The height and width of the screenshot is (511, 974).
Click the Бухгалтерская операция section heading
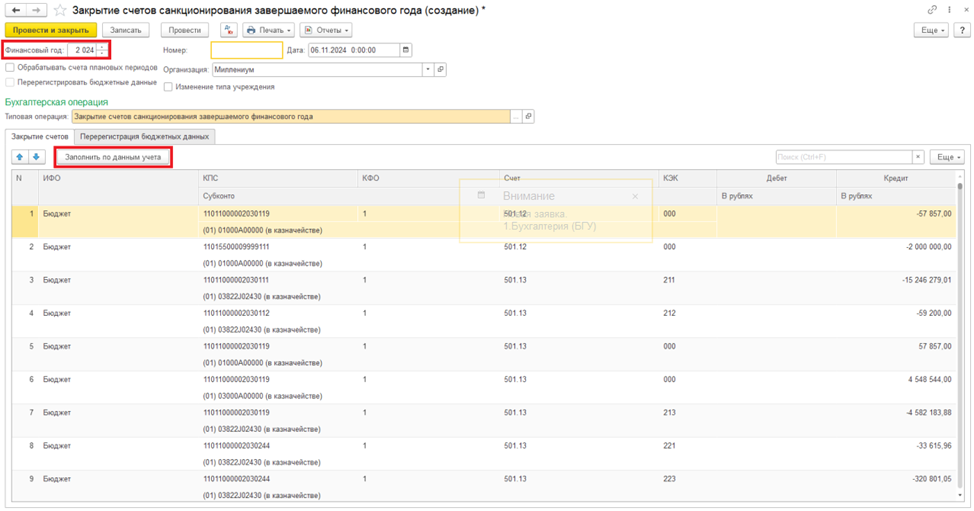pyautogui.click(x=57, y=102)
